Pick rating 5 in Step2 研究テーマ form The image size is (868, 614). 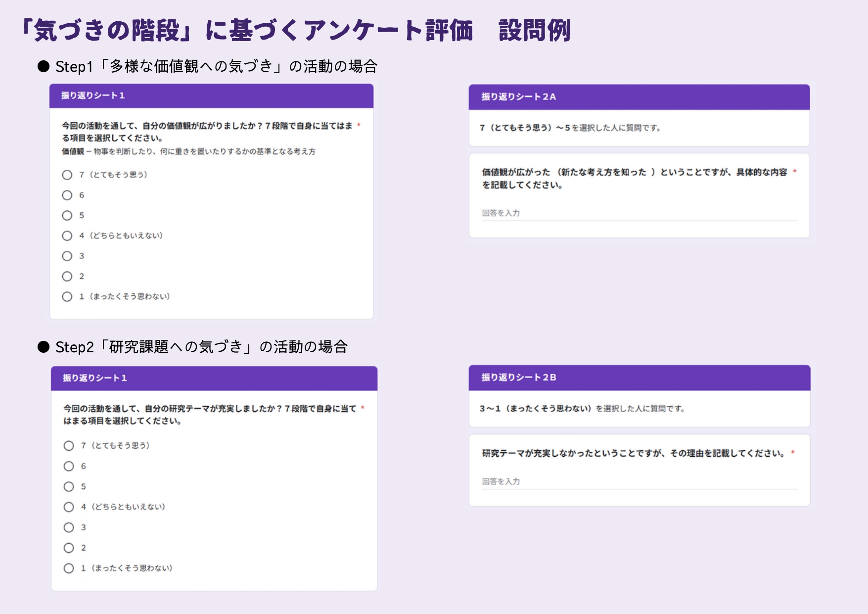[69, 487]
